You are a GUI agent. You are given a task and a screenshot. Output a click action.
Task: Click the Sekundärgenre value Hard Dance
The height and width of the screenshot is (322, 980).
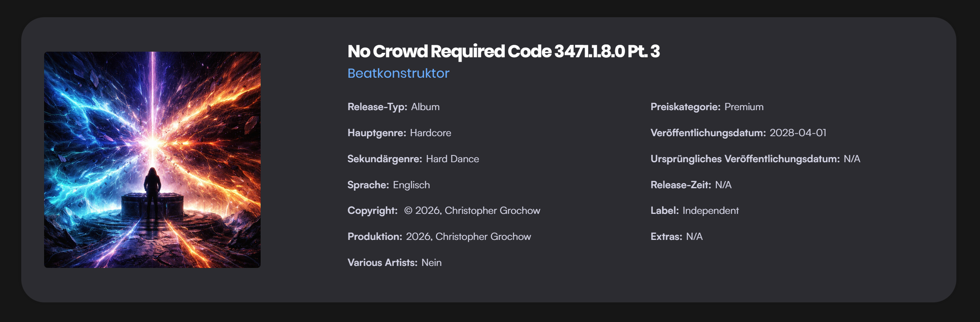[452, 159]
